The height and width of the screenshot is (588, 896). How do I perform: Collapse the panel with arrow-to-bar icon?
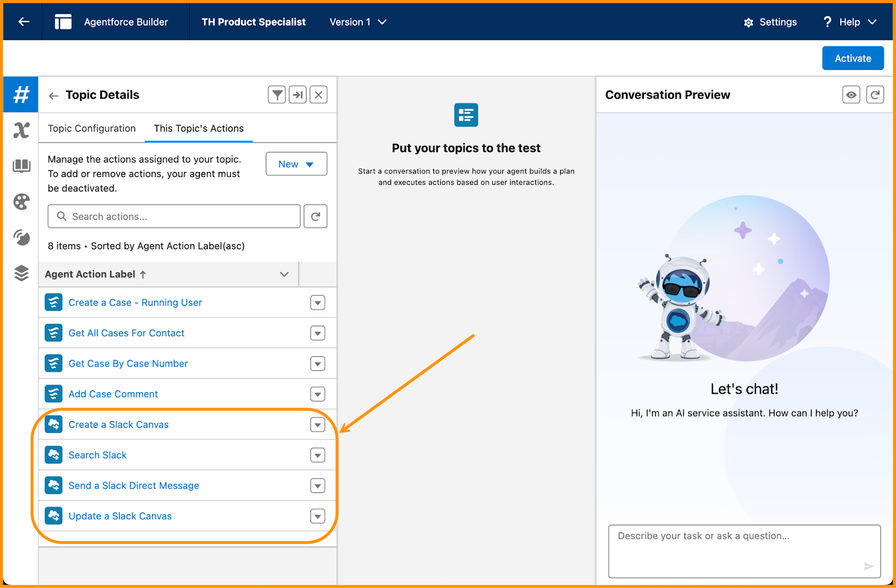[298, 95]
